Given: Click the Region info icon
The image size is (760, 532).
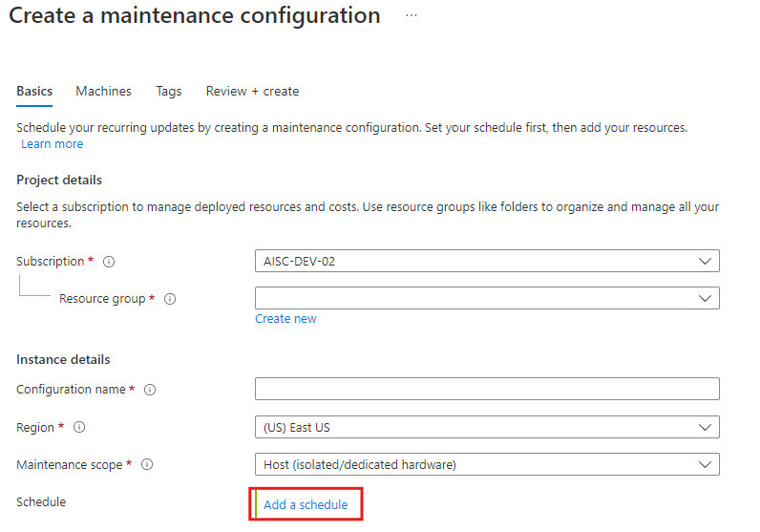Looking at the screenshot, I should click(x=79, y=428).
